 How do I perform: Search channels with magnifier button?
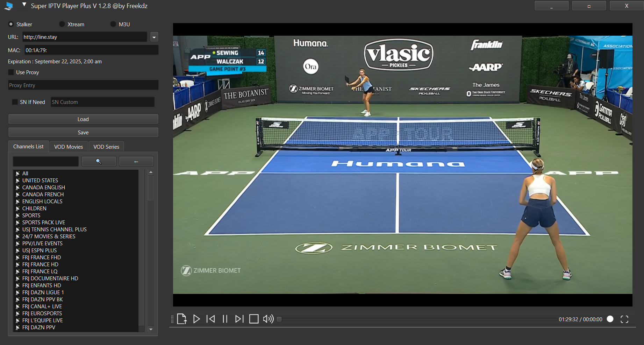pos(99,161)
